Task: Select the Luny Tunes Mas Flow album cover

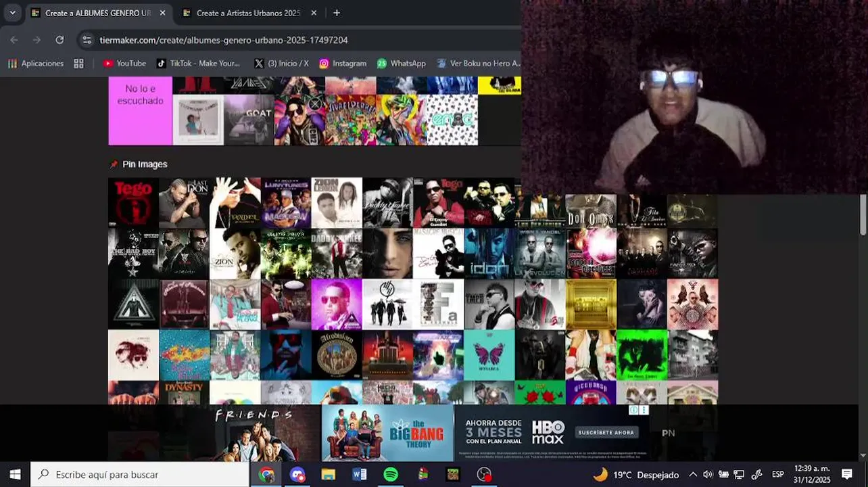Action: coord(286,202)
